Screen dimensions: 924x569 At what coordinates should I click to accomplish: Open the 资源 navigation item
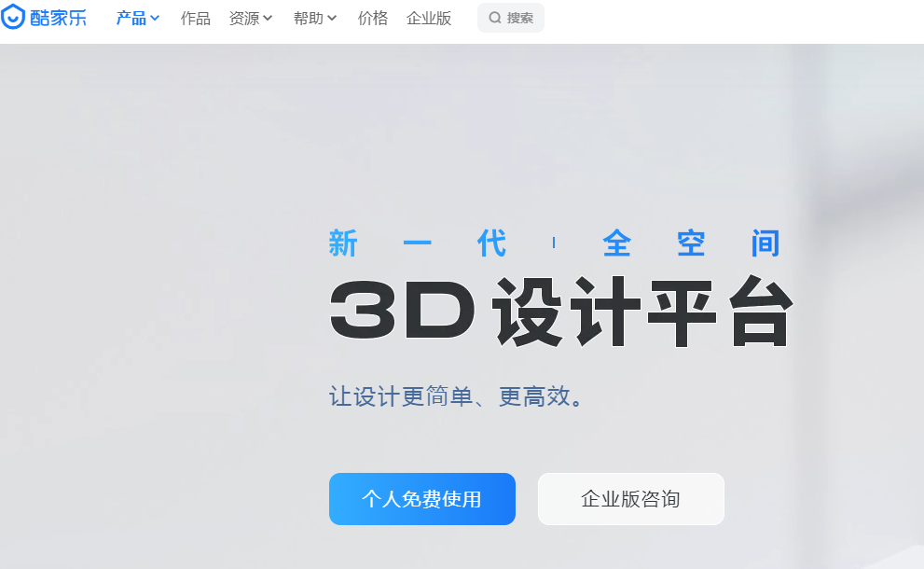243,19
